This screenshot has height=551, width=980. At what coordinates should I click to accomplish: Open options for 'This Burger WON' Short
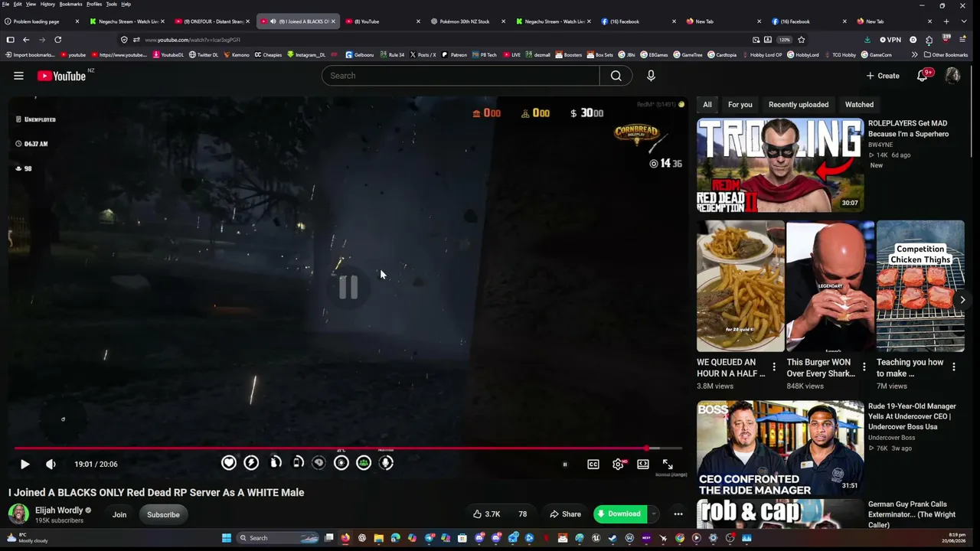pos(864,367)
